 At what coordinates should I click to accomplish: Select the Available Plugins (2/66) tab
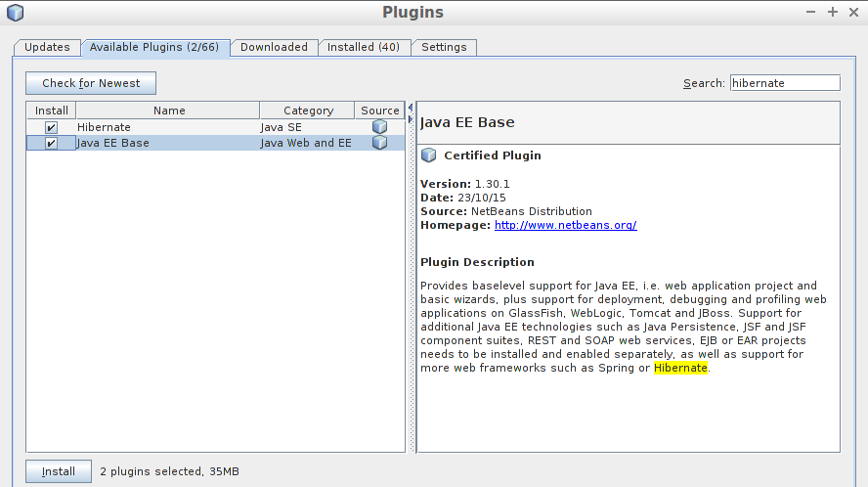[154, 47]
